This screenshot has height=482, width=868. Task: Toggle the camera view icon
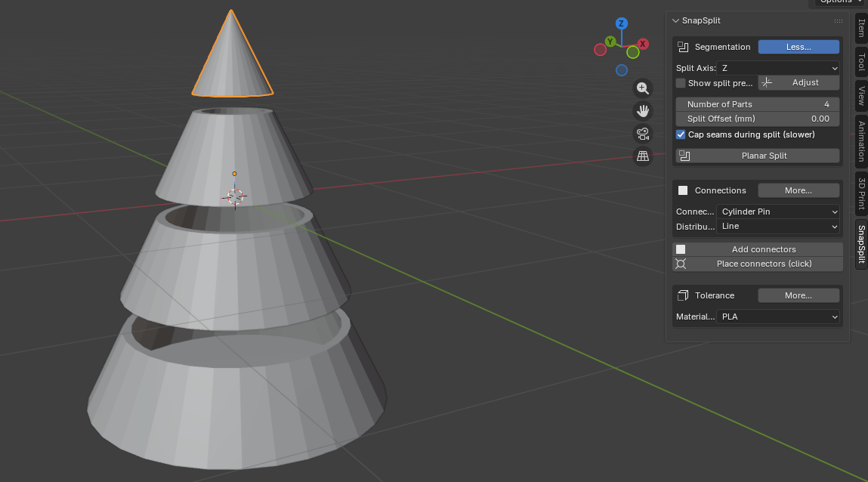[642, 134]
